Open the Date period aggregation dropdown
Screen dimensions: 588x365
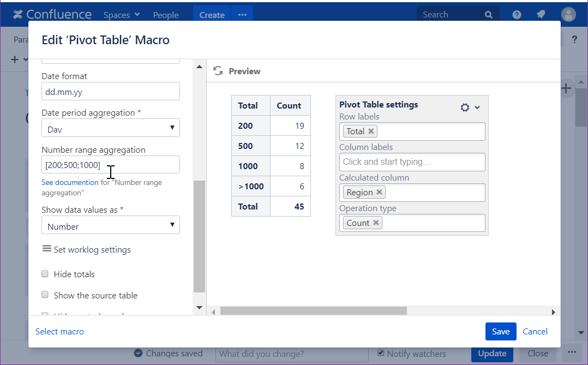111,128
